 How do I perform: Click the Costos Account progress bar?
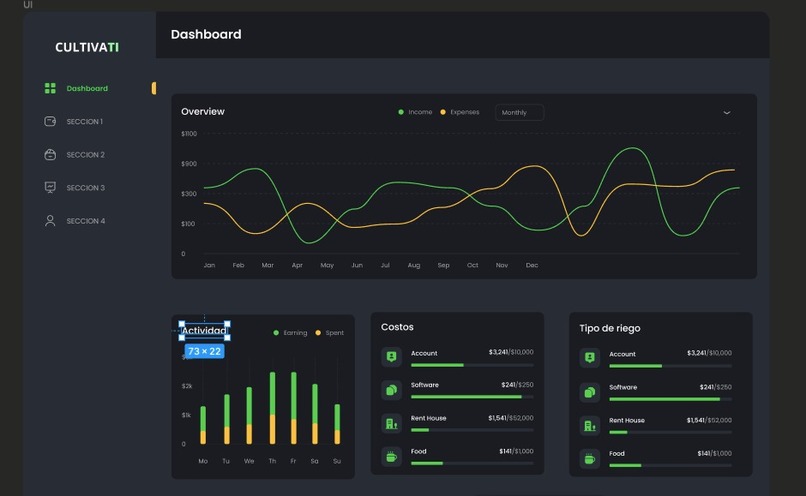(x=472, y=365)
